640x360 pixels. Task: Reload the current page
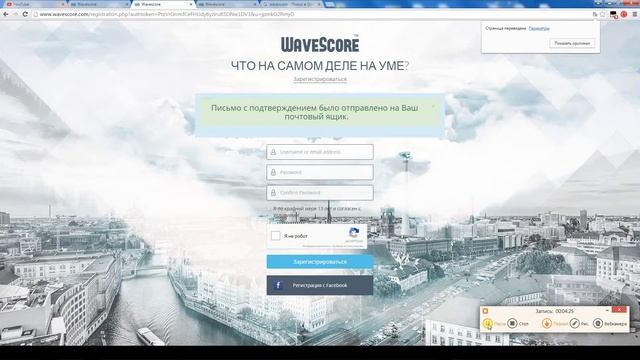[25, 14]
